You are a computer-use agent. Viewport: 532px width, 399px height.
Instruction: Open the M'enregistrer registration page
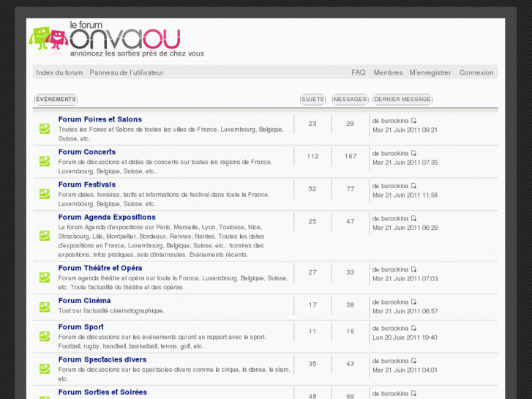[430, 72]
